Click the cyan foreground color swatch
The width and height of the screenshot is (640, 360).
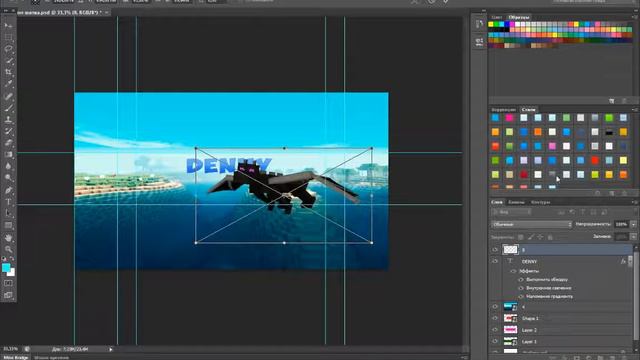pos(6,267)
